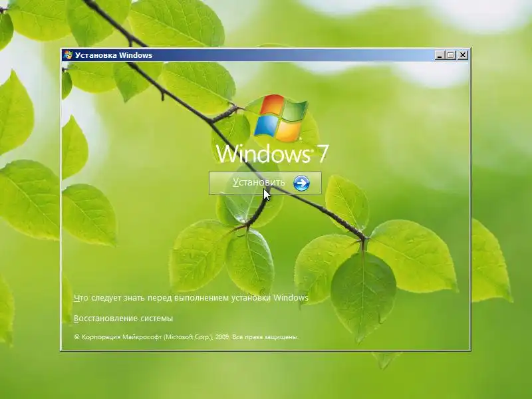
Task: Maximize the Установка Windows window
Action: pos(451,55)
